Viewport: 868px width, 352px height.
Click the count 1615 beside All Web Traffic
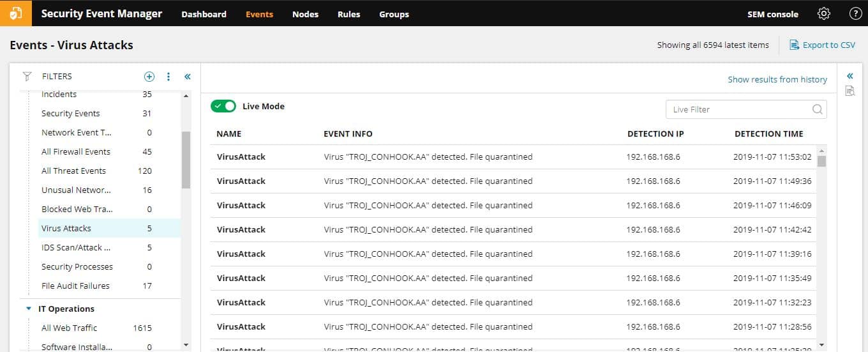[142, 328]
